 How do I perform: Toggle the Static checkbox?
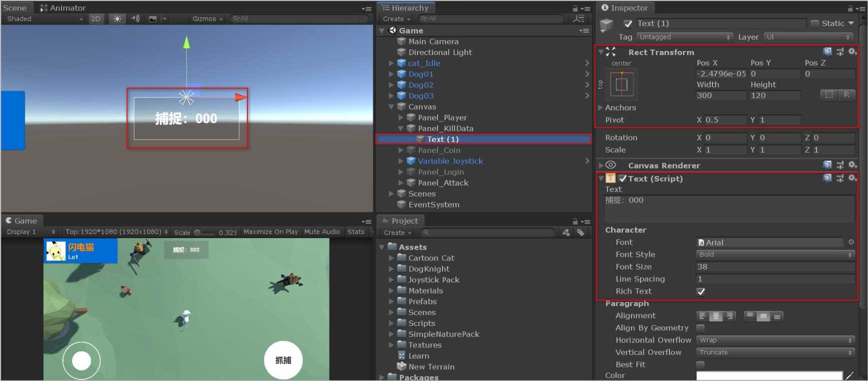[814, 23]
